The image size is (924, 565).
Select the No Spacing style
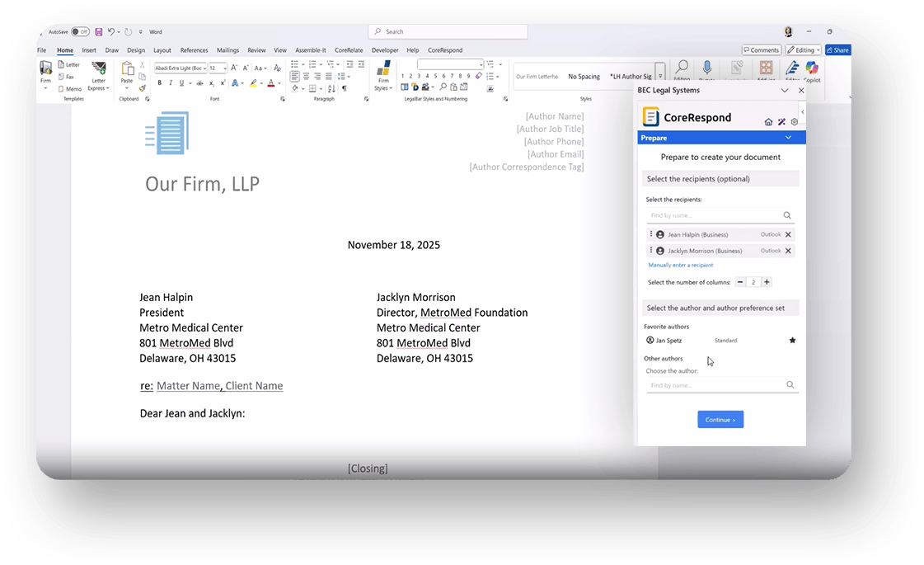tap(584, 77)
